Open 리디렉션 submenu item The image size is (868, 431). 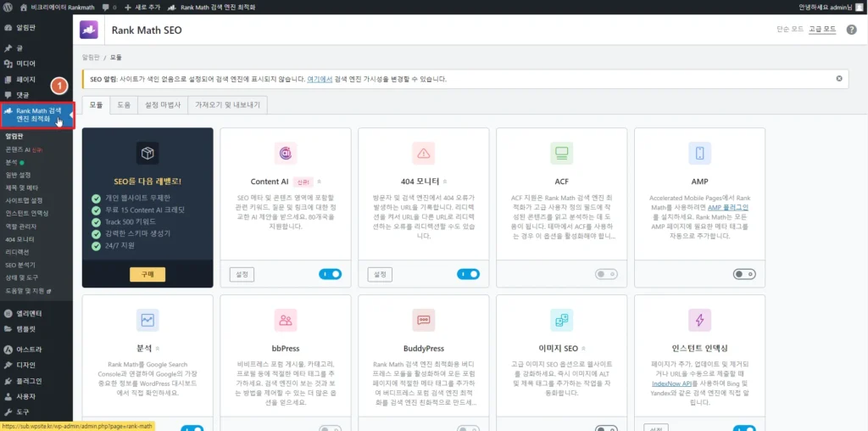pyautogui.click(x=17, y=251)
